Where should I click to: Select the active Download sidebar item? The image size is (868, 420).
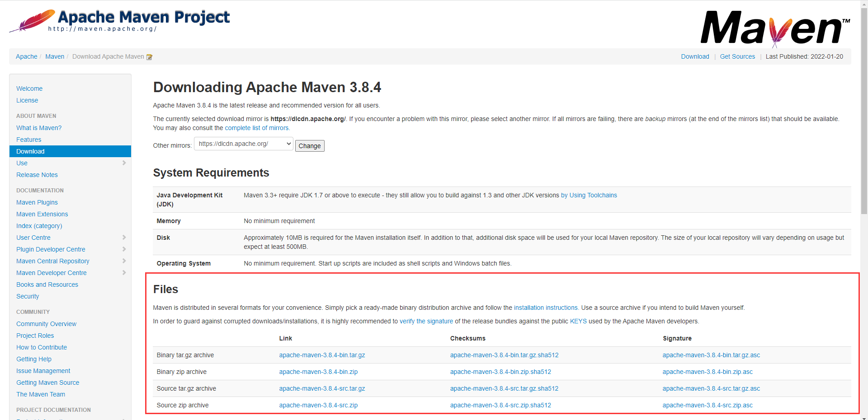pyautogui.click(x=70, y=151)
